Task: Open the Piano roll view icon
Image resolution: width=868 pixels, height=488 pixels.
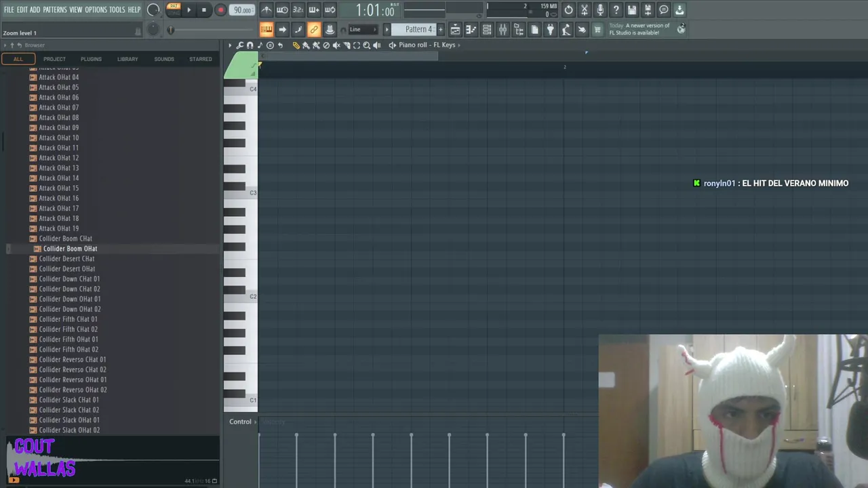Action: coord(471,30)
